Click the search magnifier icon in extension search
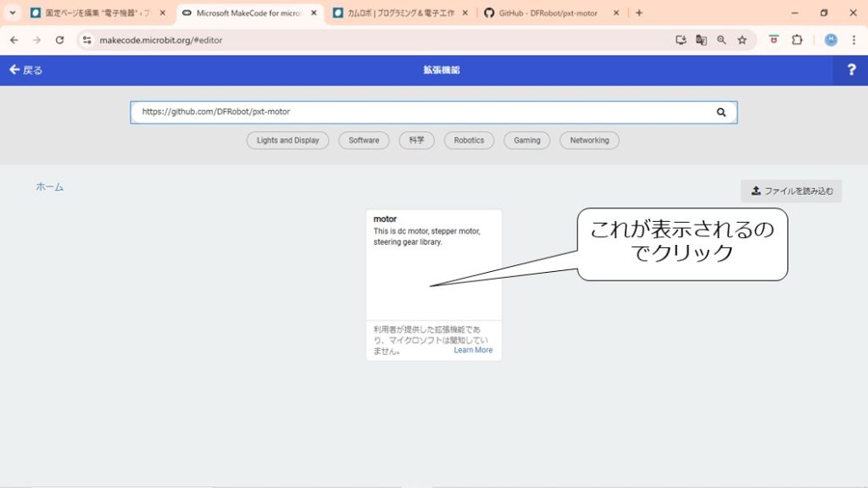 [721, 112]
